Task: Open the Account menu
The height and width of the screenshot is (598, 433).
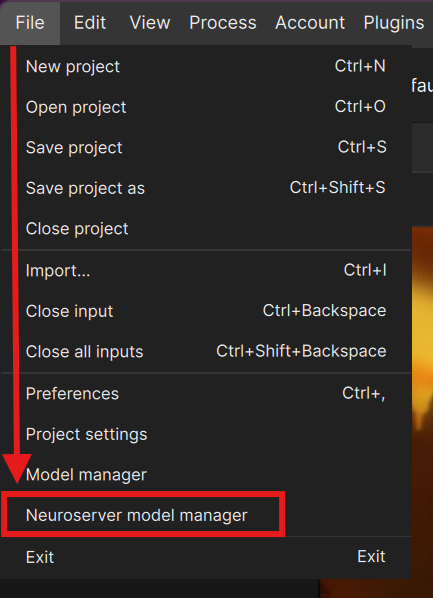Action: tap(310, 23)
